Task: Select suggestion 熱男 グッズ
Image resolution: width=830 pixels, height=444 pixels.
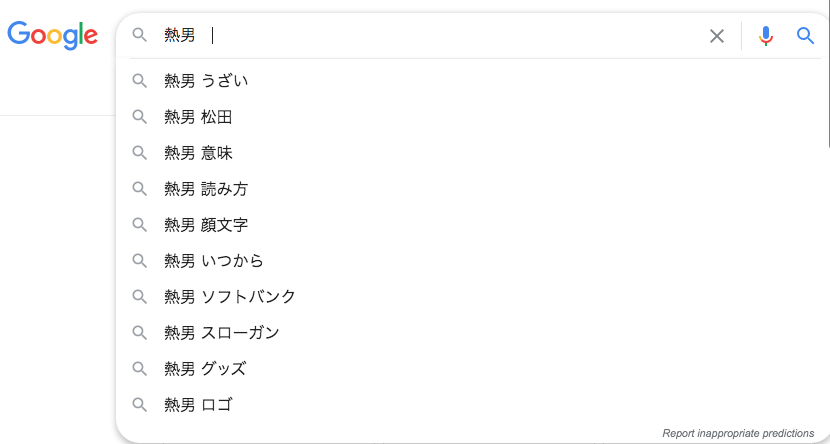Action: point(205,369)
